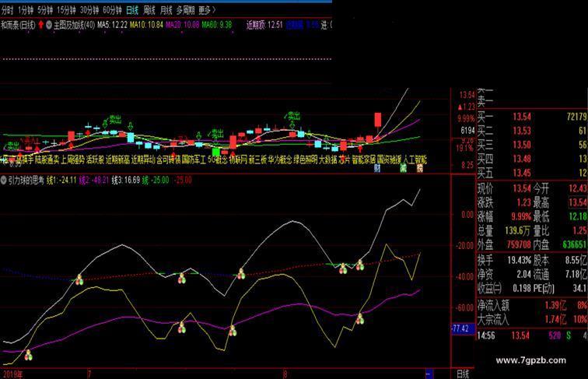Select the 日线 daily tab
Screen dimensions: 588x379
point(132,11)
